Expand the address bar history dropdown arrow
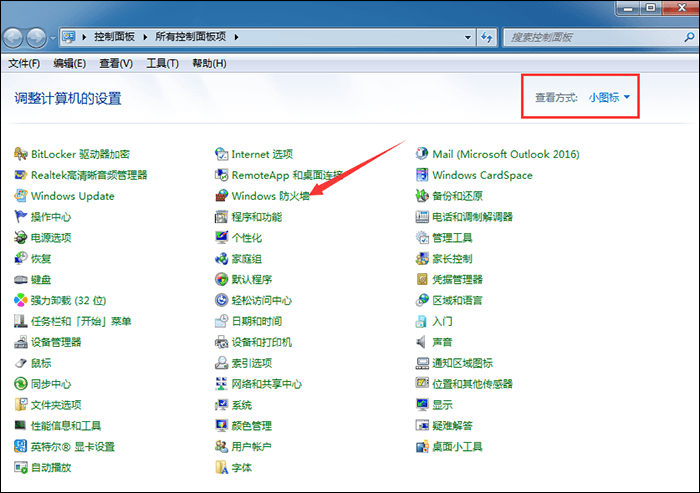The width and height of the screenshot is (700, 493). tap(474, 37)
